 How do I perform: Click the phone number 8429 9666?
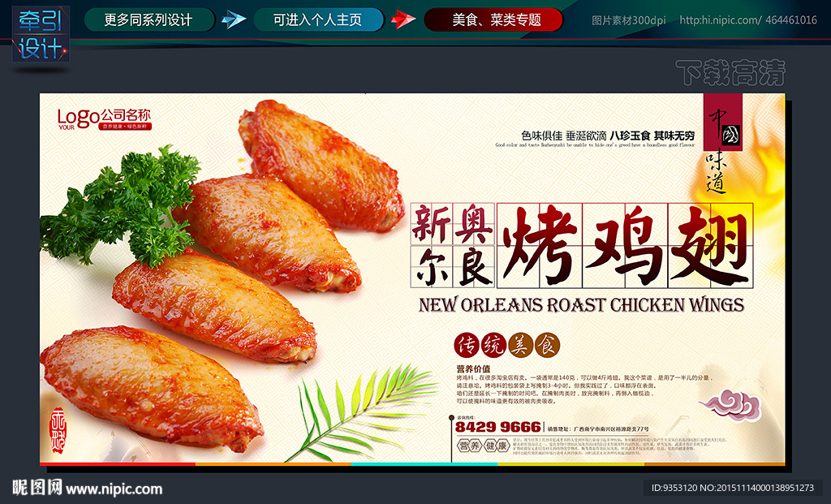(x=498, y=427)
